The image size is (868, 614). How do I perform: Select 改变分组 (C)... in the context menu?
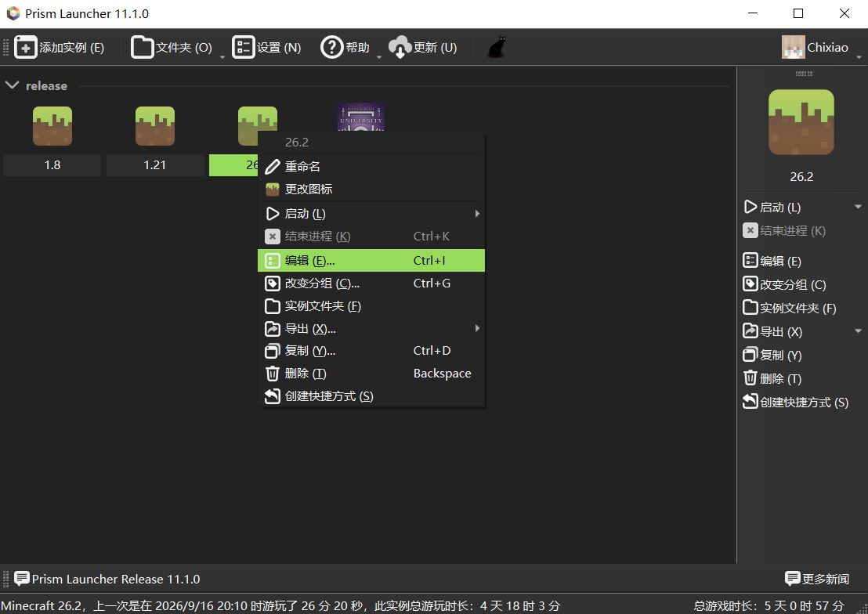[x=371, y=284]
